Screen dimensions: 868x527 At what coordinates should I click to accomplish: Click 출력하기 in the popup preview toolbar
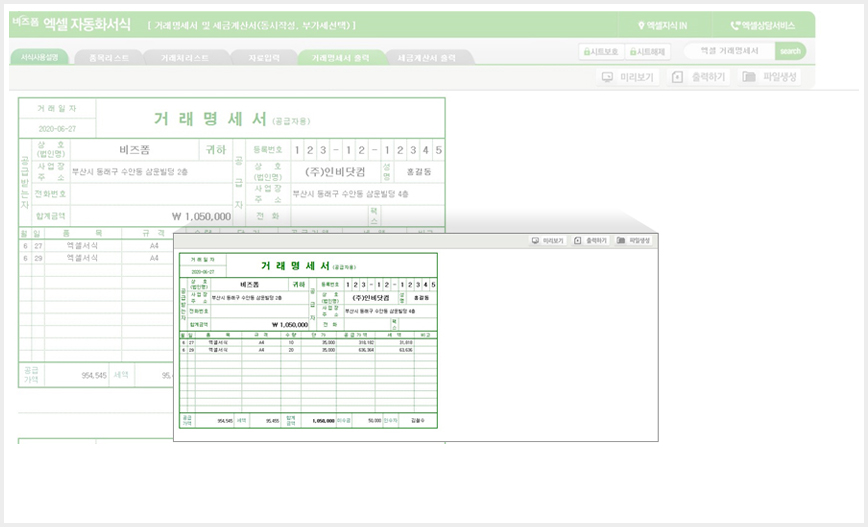coord(591,241)
